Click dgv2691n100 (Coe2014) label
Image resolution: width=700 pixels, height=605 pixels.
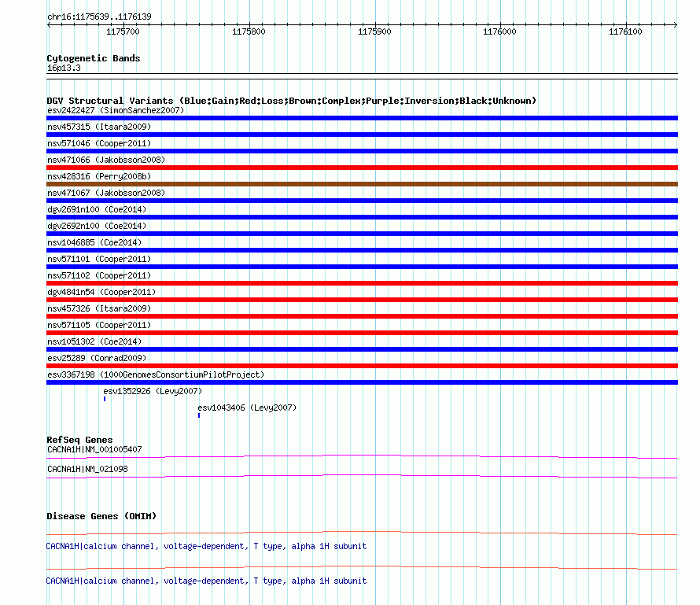97,209
